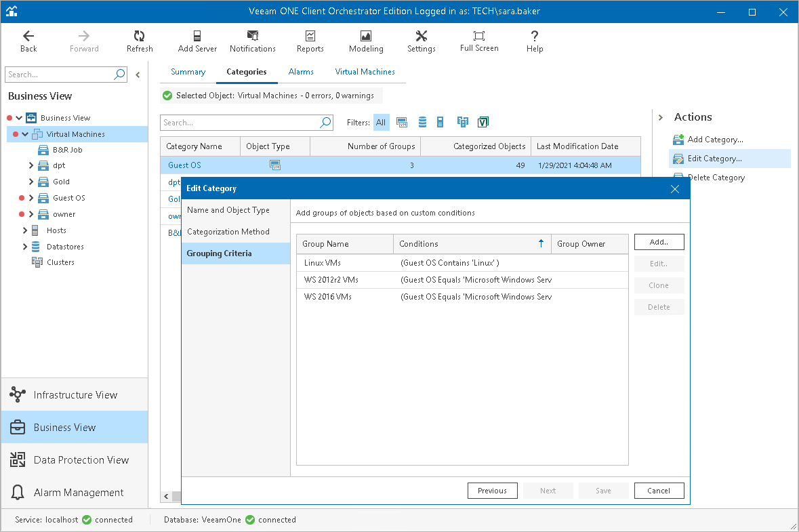This screenshot has width=799, height=532.
Task: Expand the Guest OS tree node
Action: (x=31, y=198)
